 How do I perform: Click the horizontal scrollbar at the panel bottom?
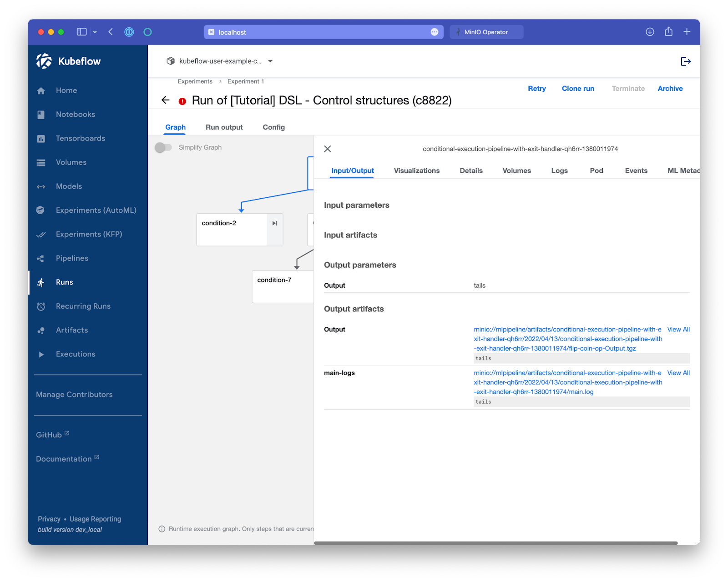coord(495,543)
